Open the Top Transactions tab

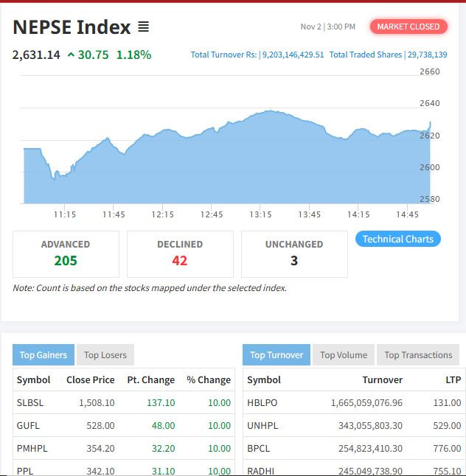pyautogui.click(x=418, y=355)
